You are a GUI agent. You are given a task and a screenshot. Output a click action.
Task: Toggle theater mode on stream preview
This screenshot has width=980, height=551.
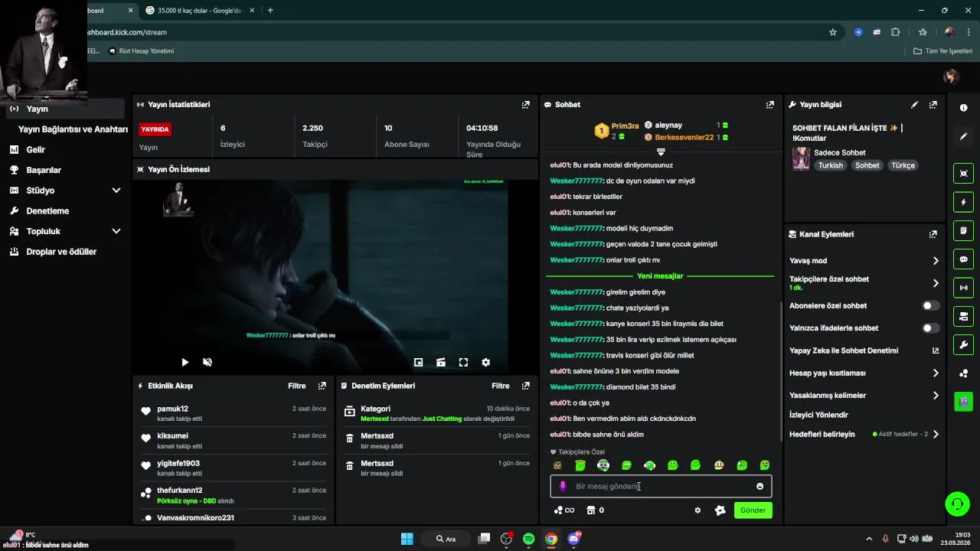coord(440,363)
